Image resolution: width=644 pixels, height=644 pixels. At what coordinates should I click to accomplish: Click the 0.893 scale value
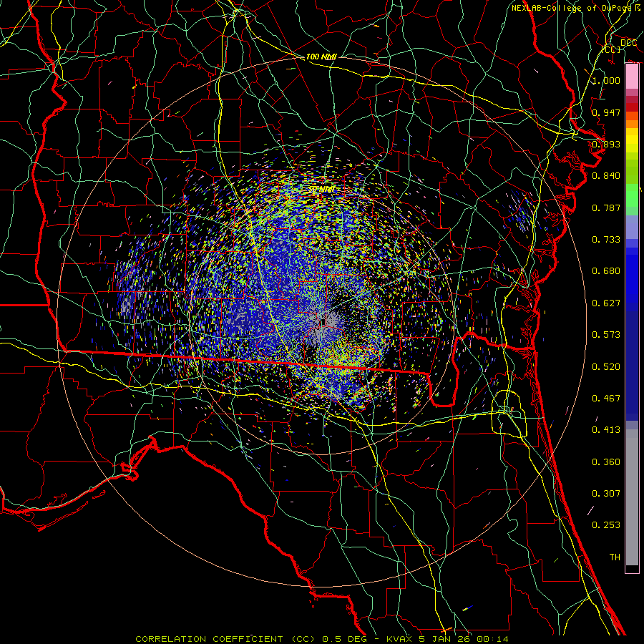(x=606, y=144)
